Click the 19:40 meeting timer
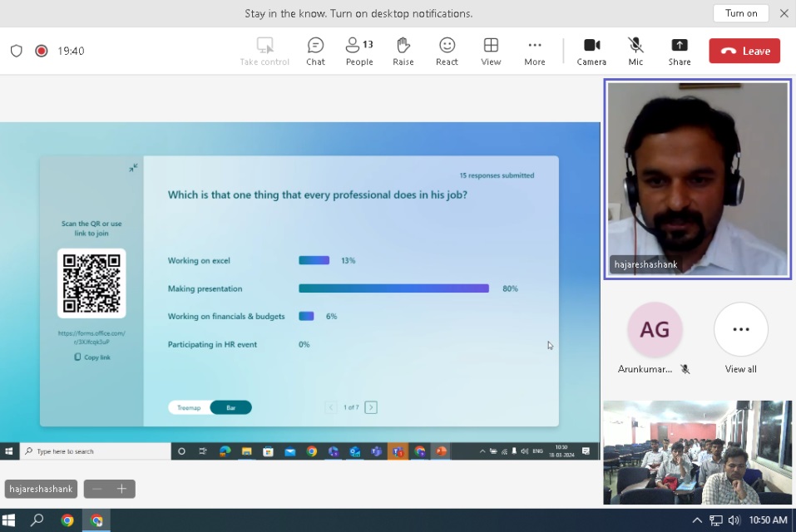 click(x=71, y=51)
